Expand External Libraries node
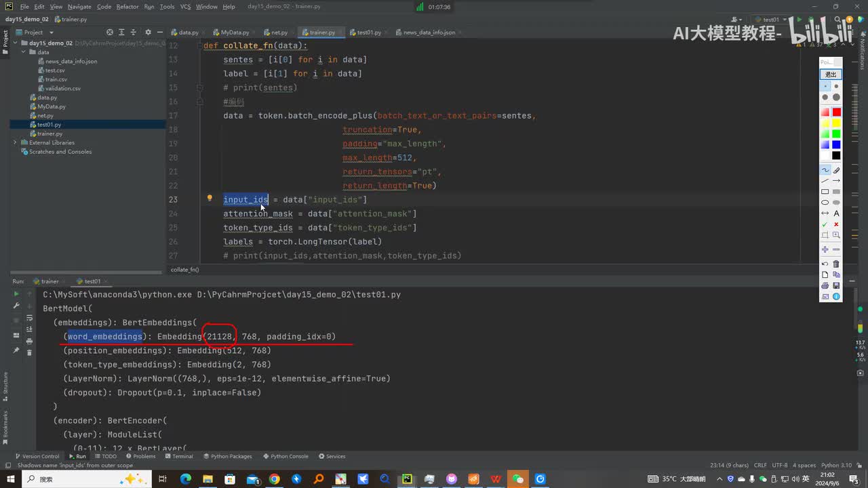This screenshot has height=488, width=868. point(15,142)
